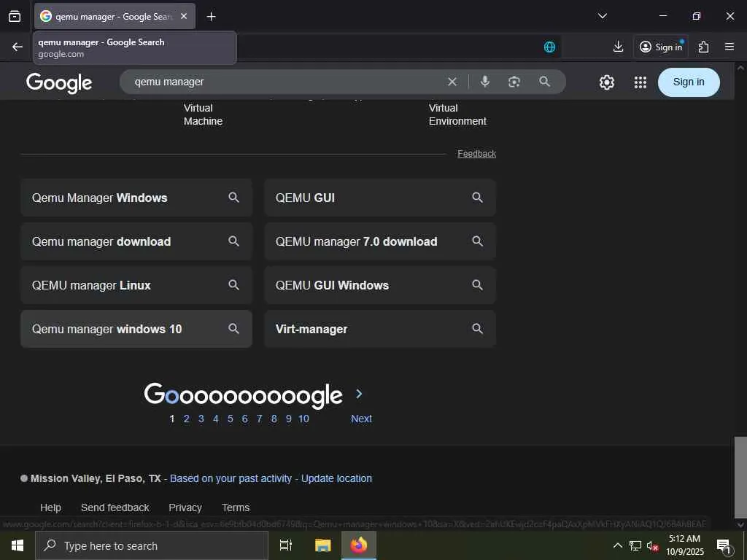Image resolution: width=747 pixels, height=560 pixels.
Task: Select related search Qemu Manager Windows
Action: (x=136, y=198)
